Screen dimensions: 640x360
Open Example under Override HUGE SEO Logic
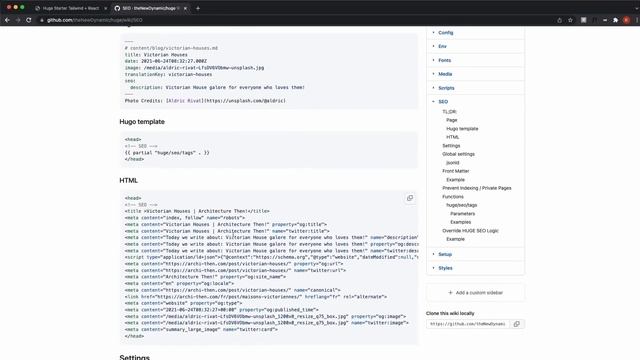(456, 239)
